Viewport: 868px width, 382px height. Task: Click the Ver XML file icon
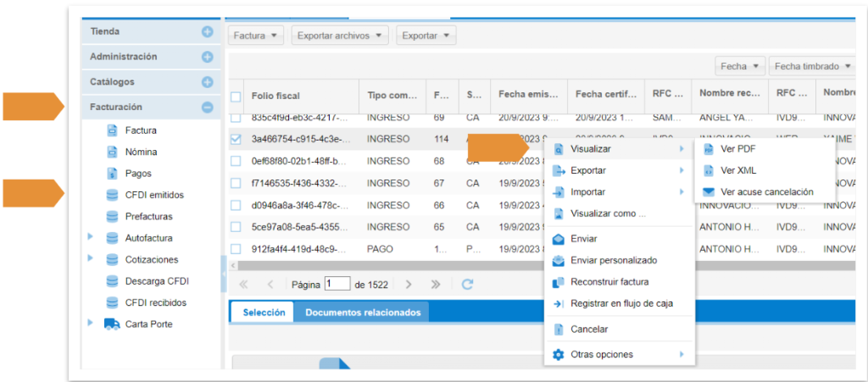pyautogui.click(x=708, y=171)
